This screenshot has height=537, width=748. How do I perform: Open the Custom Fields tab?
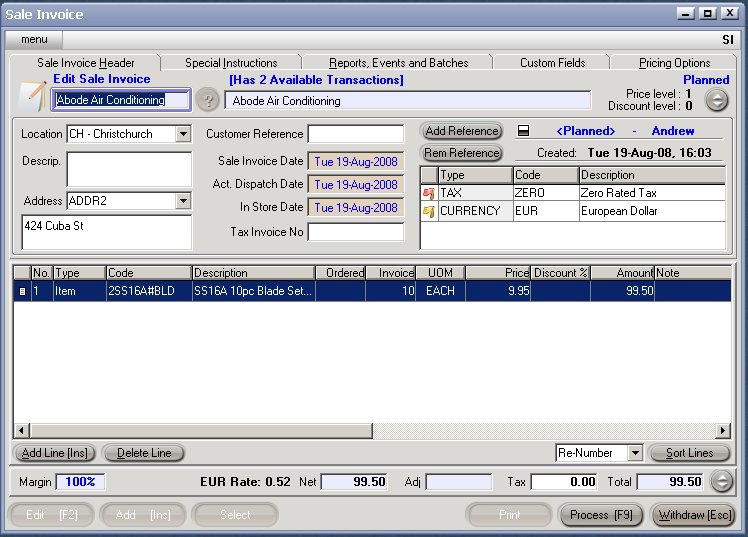552,63
